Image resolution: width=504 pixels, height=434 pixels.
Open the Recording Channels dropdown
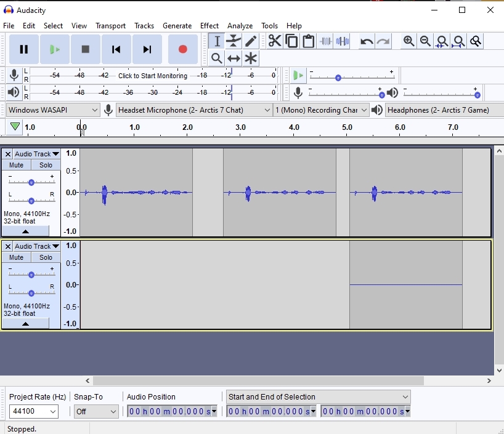coord(321,110)
